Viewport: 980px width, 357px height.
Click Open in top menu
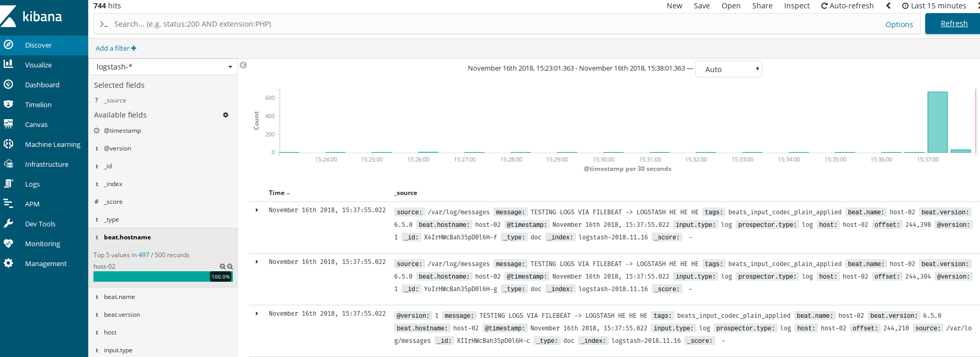coord(731,6)
